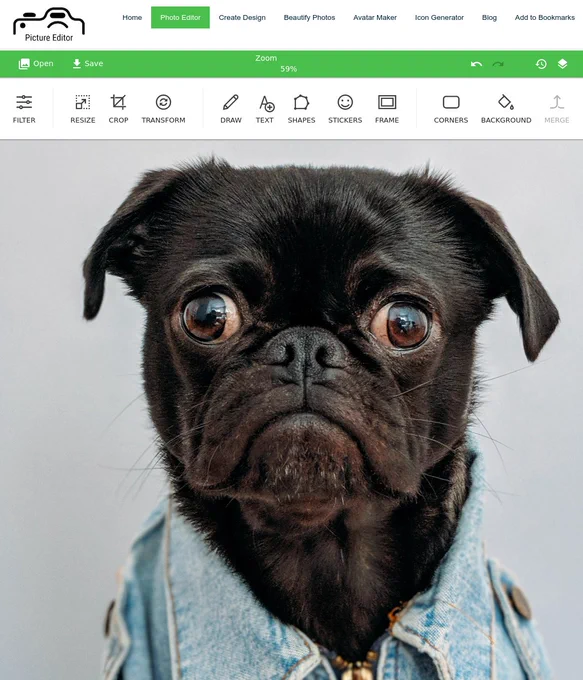This screenshot has height=680, width=583.
Task: Select the Draw pencil tool
Action: tap(231, 109)
